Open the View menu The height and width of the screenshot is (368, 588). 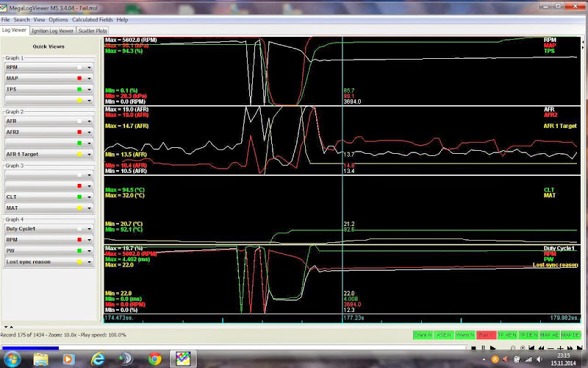[39, 20]
